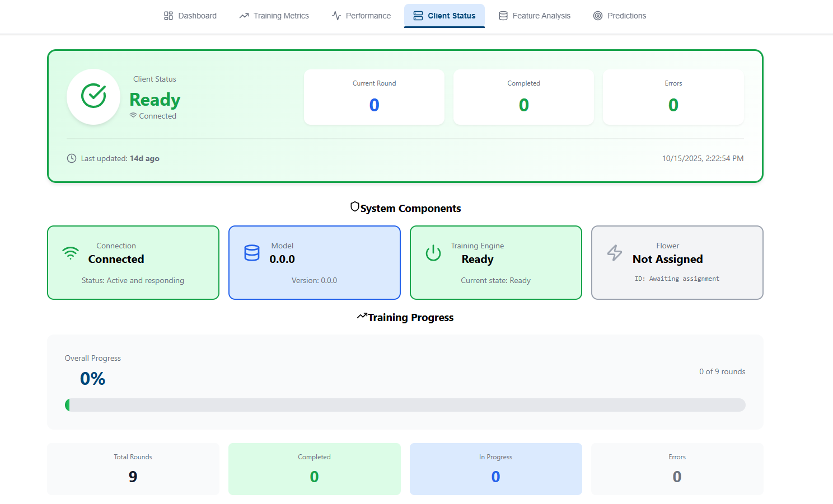833x504 pixels.
Task: Click the Training Metrics trend-line icon
Action: [244, 16]
